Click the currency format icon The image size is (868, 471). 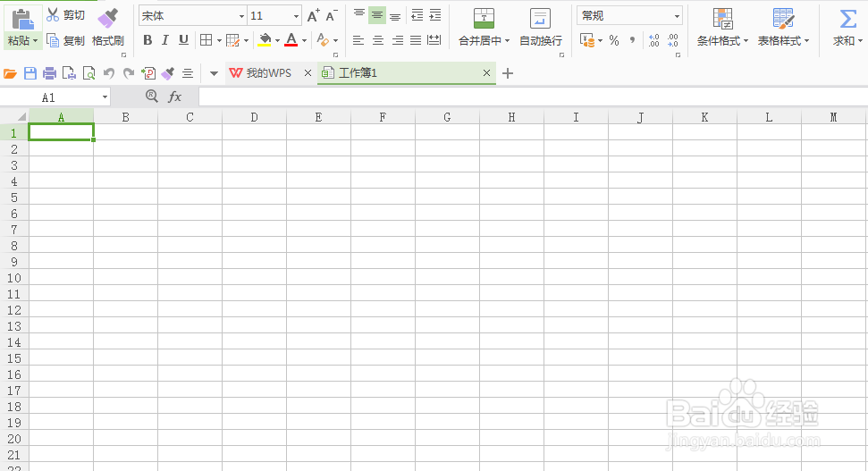pos(586,40)
